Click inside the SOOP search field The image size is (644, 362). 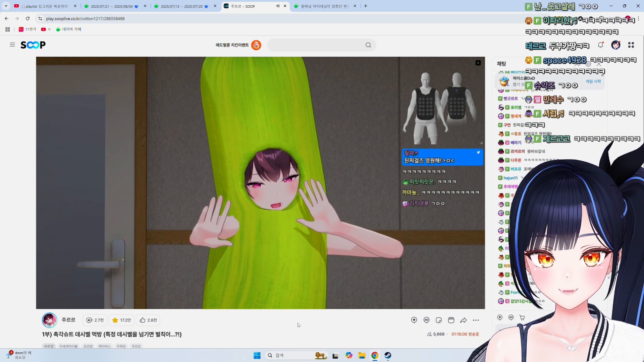pyautogui.click(x=315, y=45)
